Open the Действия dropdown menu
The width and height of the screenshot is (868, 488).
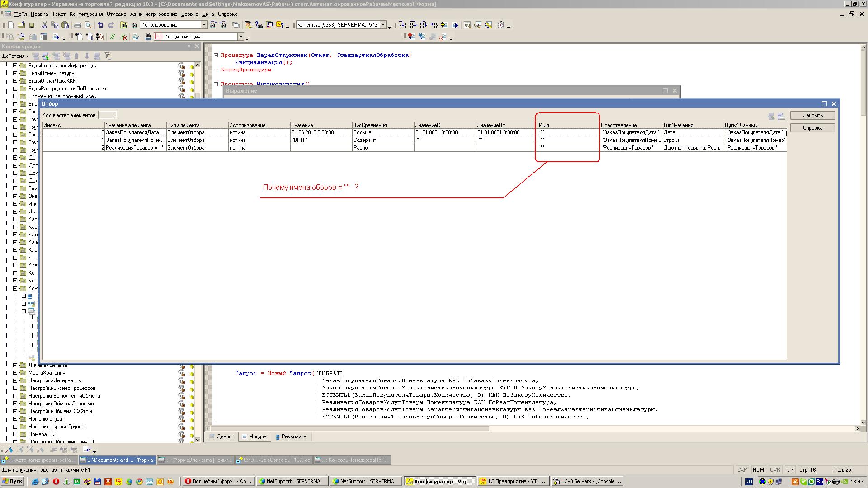15,56
